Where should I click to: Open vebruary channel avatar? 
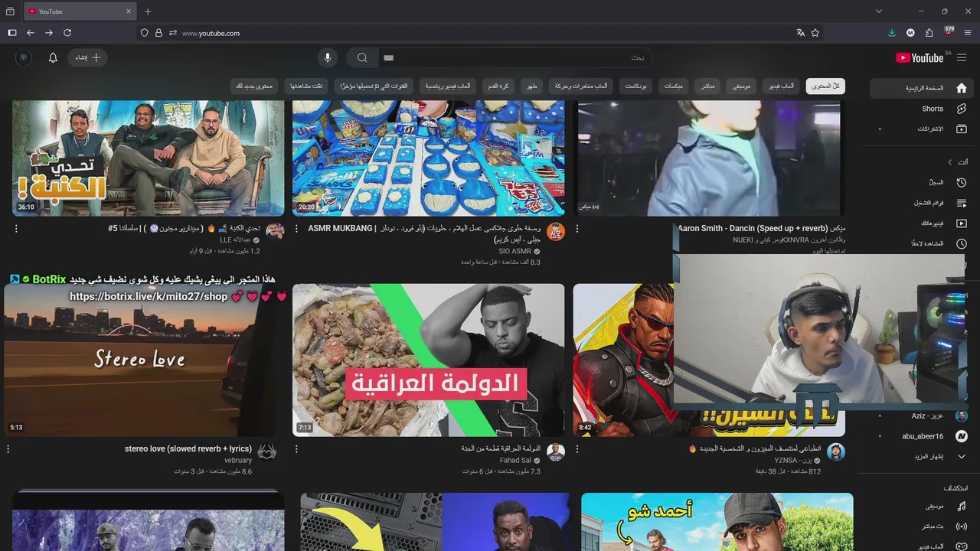click(x=266, y=452)
